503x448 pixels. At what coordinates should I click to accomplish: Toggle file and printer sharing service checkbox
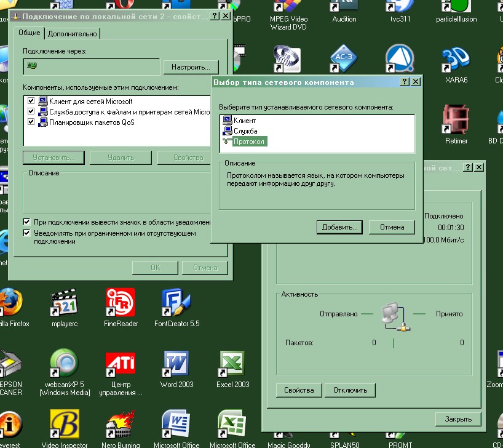click(31, 111)
